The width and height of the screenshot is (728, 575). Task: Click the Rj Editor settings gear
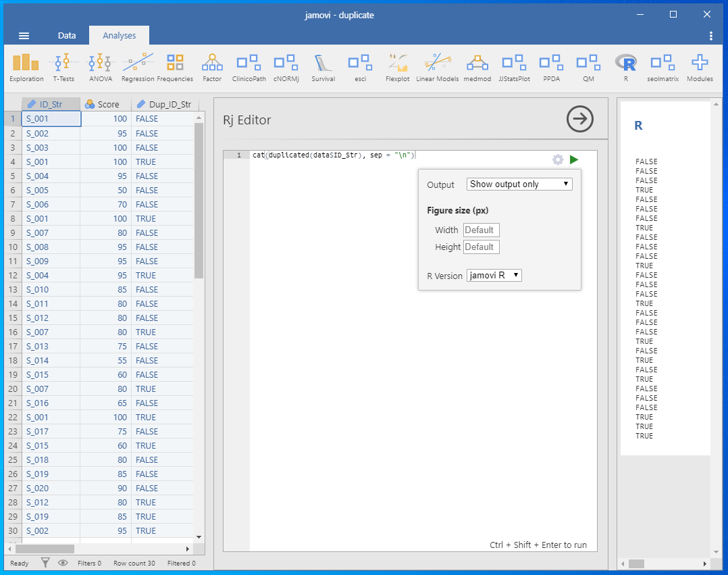(558, 159)
